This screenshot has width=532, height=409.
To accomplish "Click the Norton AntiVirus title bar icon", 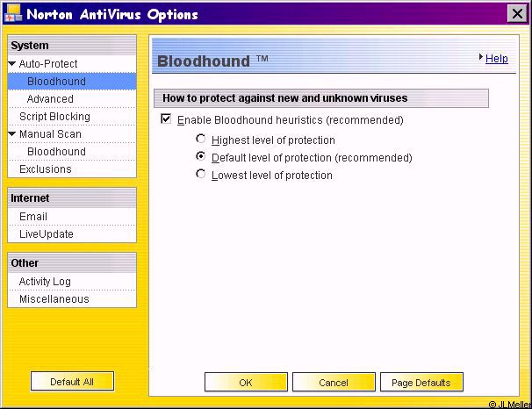I will [x=12, y=14].
